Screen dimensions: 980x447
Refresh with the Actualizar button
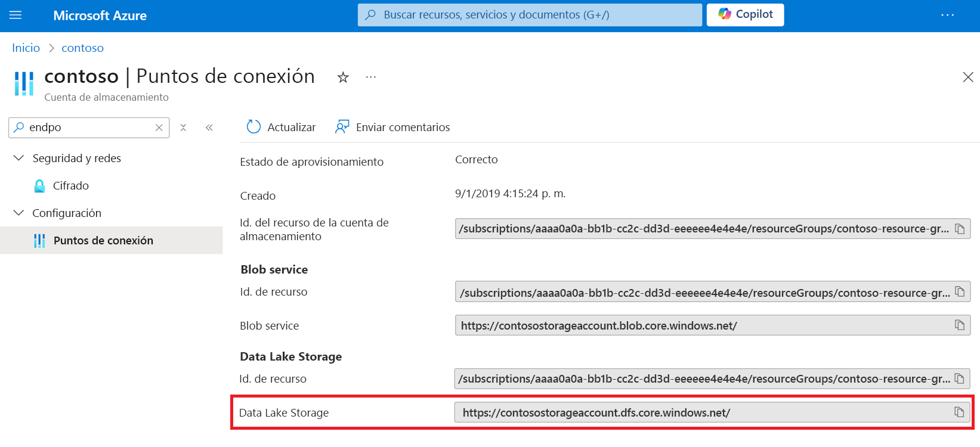(x=281, y=127)
